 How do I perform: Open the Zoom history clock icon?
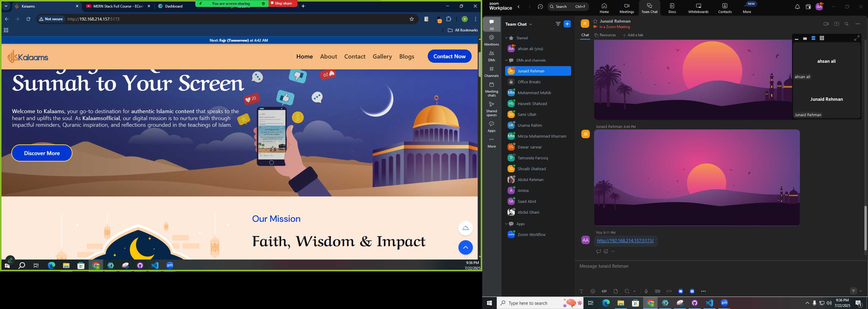click(540, 7)
